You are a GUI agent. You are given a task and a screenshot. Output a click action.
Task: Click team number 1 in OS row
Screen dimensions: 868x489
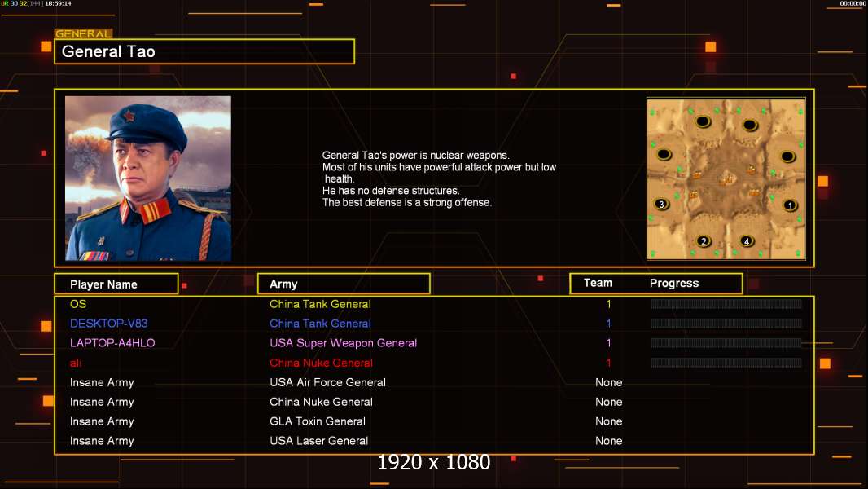click(608, 304)
